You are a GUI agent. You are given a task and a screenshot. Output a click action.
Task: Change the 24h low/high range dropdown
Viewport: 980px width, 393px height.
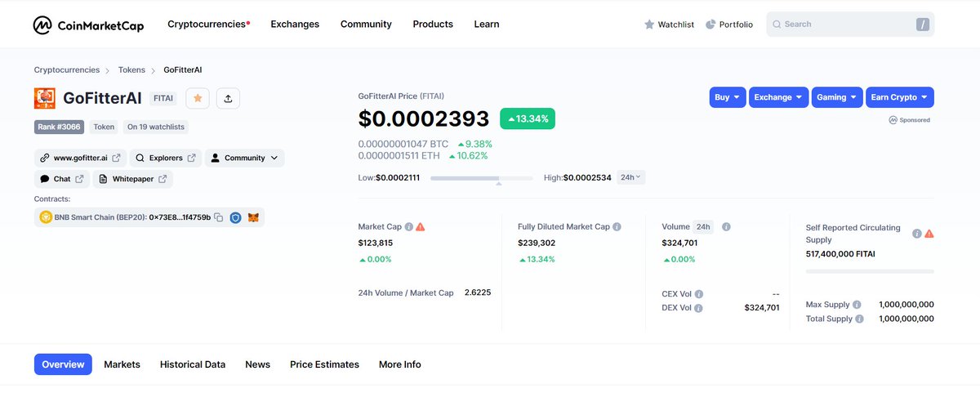(630, 176)
